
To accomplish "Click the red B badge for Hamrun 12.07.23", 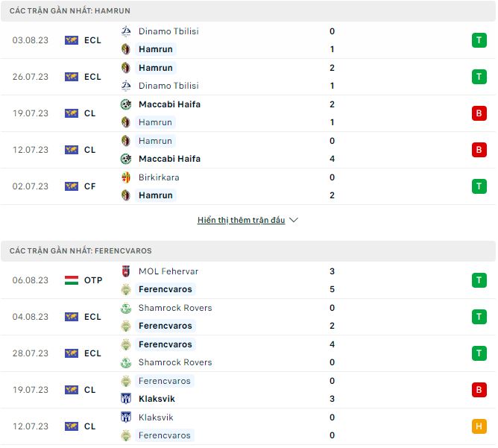I will point(478,150).
